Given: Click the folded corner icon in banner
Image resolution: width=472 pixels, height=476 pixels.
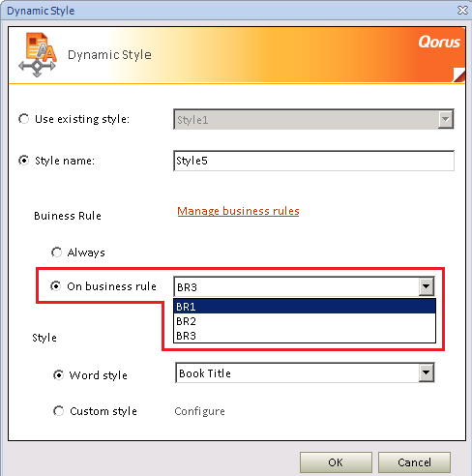Looking at the screenshot, I should pos(458,74).
